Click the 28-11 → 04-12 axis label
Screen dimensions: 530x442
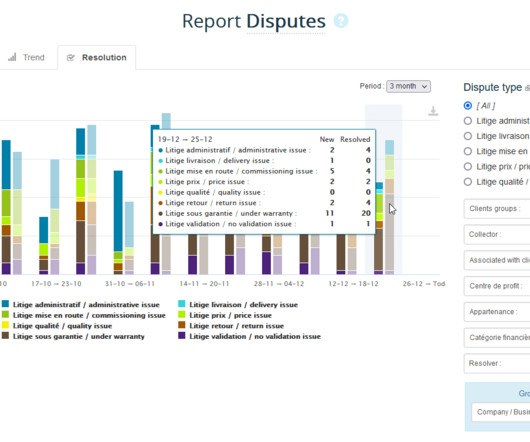point(279,284)
